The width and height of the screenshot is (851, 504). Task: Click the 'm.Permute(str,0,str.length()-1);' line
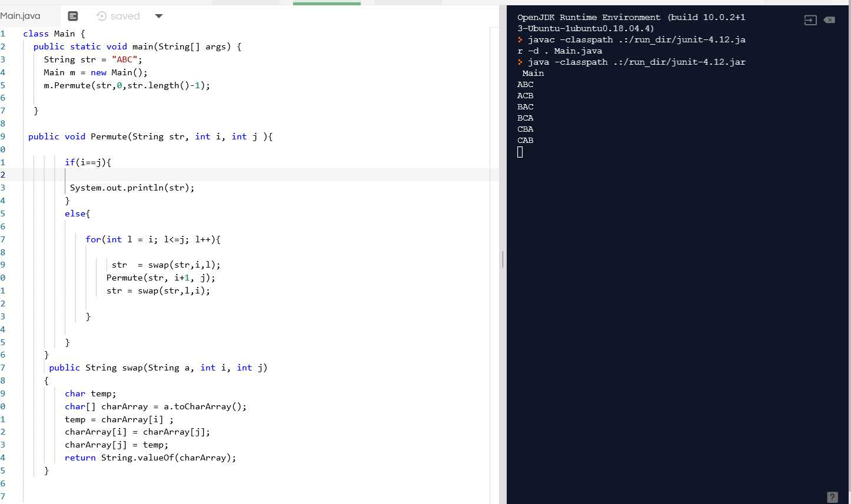(127, 85)
